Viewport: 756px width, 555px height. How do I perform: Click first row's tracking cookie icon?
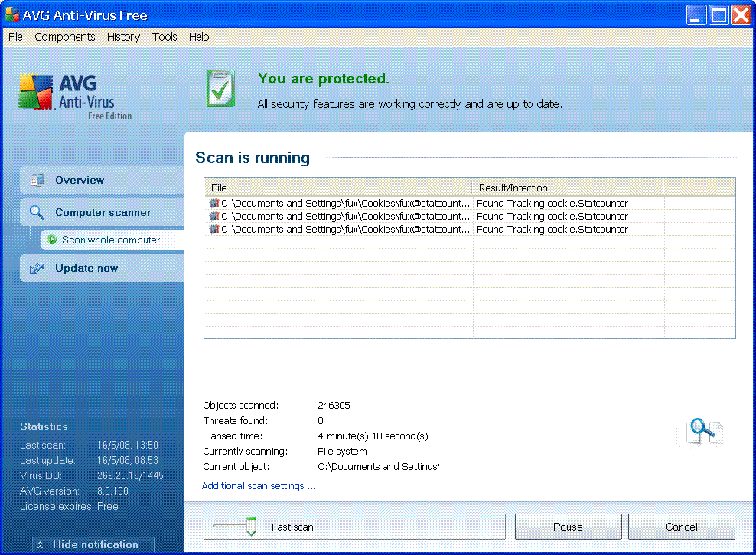click(x=213, y=203)
